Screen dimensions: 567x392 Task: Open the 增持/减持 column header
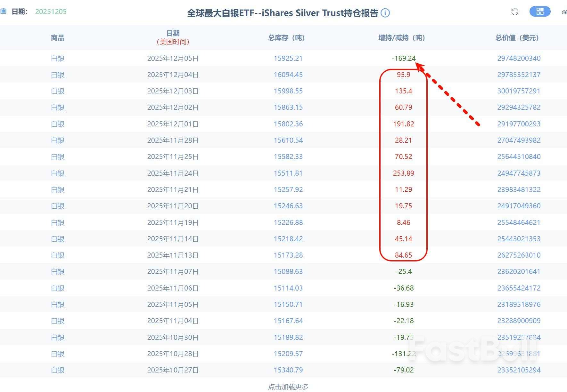click(x=401, y=37)
